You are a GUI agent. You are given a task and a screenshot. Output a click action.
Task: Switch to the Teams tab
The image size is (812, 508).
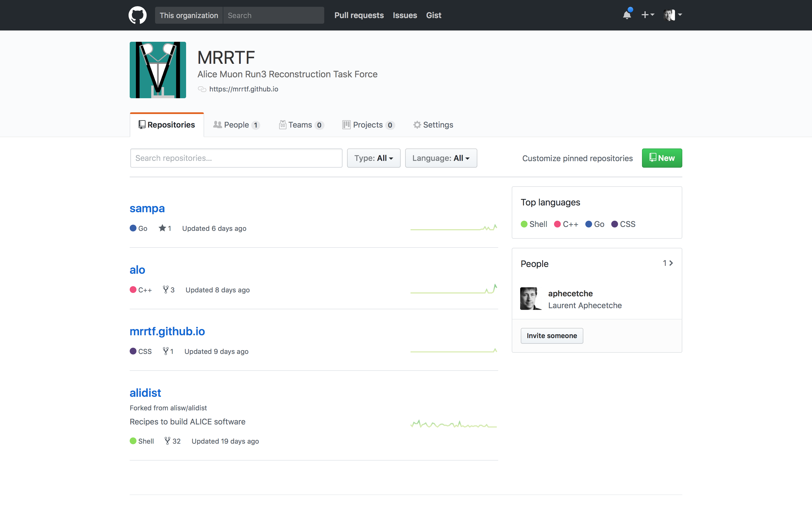(x=301, y=125)
